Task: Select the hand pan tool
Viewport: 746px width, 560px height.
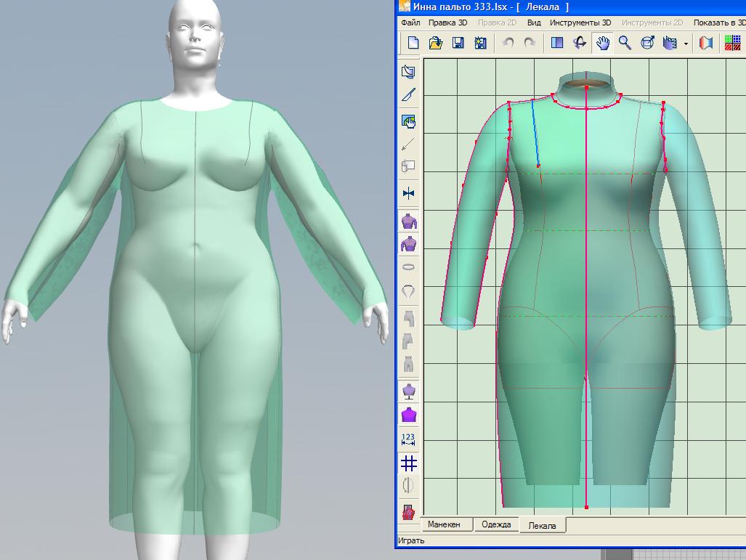Action: (602, 43)
